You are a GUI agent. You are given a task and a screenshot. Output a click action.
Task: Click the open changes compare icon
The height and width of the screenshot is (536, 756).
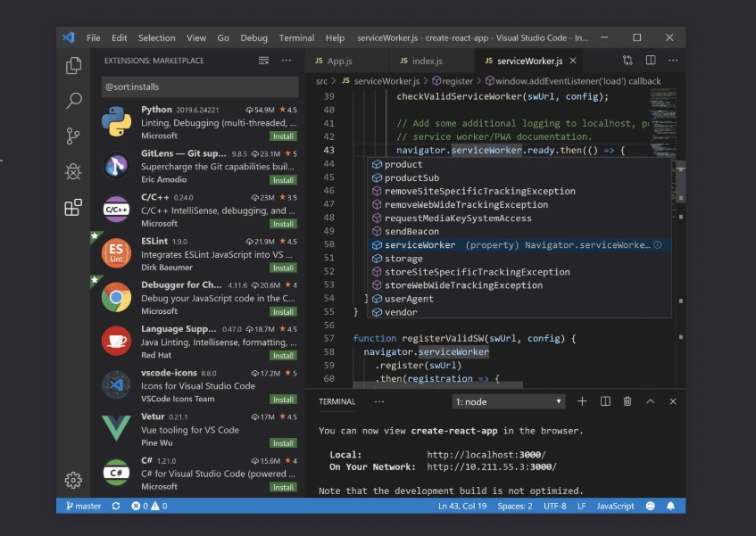point(627,60)
